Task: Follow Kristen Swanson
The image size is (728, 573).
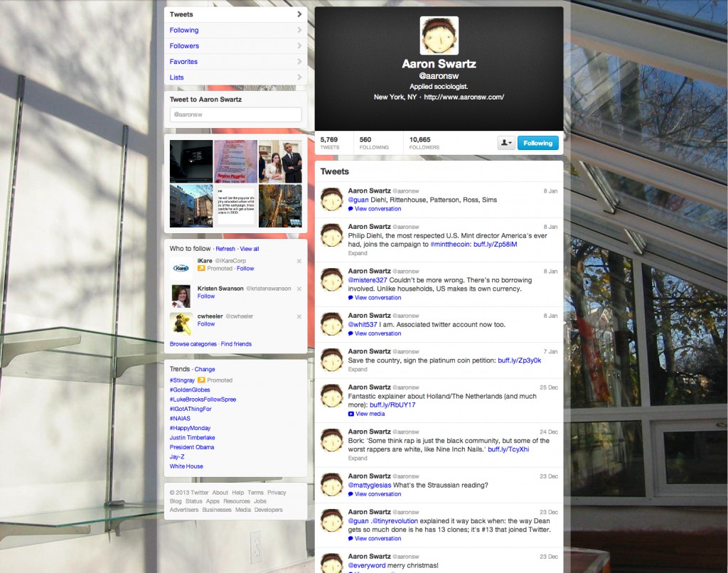Action: coord(206,296)
